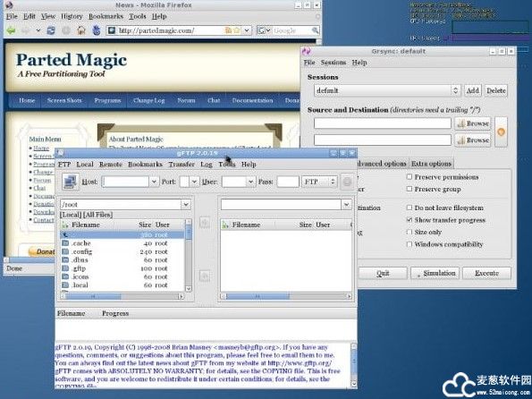The width and height of the screenshot is (532, 399).
Task: Click gFTP download arrow between panes
Action: click(x=205, y=276)
